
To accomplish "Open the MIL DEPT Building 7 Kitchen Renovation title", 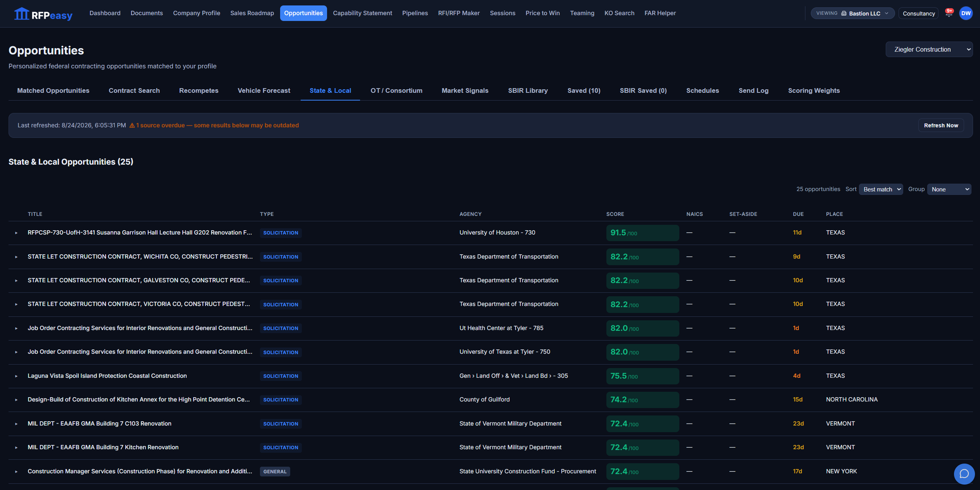I will [103, 447].
